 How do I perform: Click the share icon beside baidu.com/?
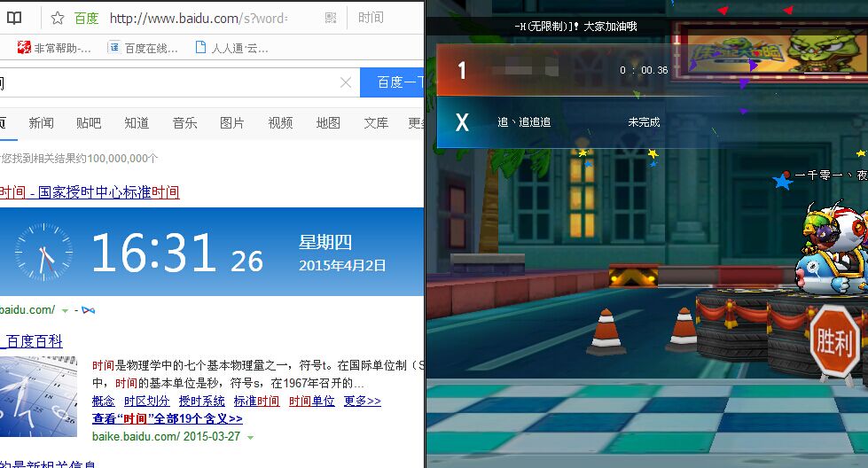pos(88,310)
